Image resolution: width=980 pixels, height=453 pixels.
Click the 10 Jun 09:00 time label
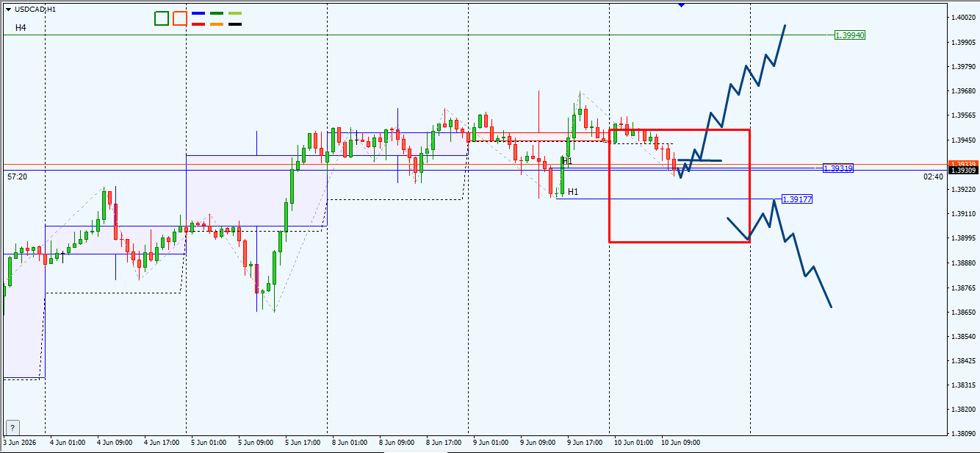(x=680, y=443)
